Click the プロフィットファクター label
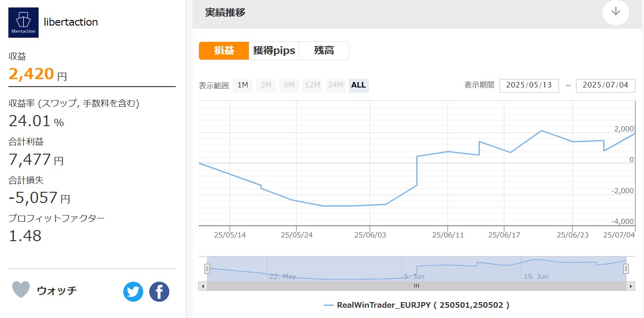644x318 pixels. click(57, 218)
